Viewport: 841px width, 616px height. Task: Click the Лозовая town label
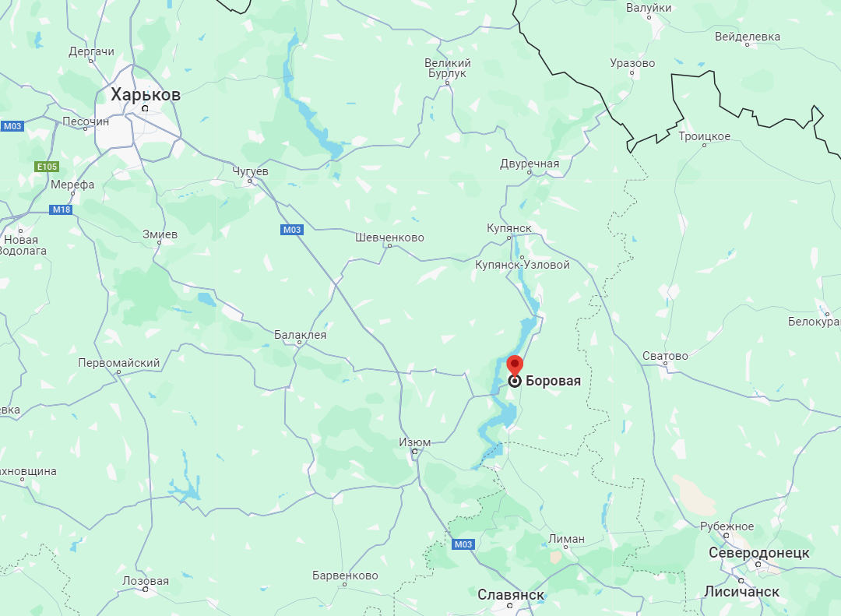[x=146, y=581]
